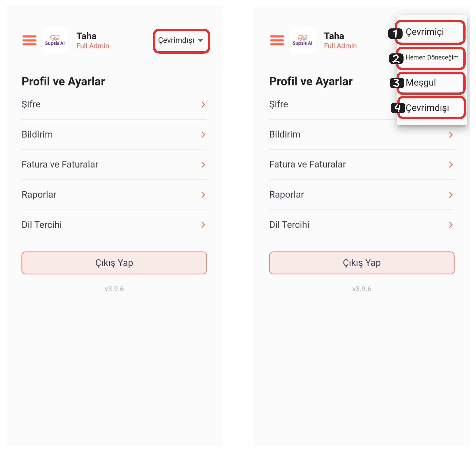Viewport: 476px width, 452px height.
Task: Open Şifre settings in left screen
Action: (114, 104)
